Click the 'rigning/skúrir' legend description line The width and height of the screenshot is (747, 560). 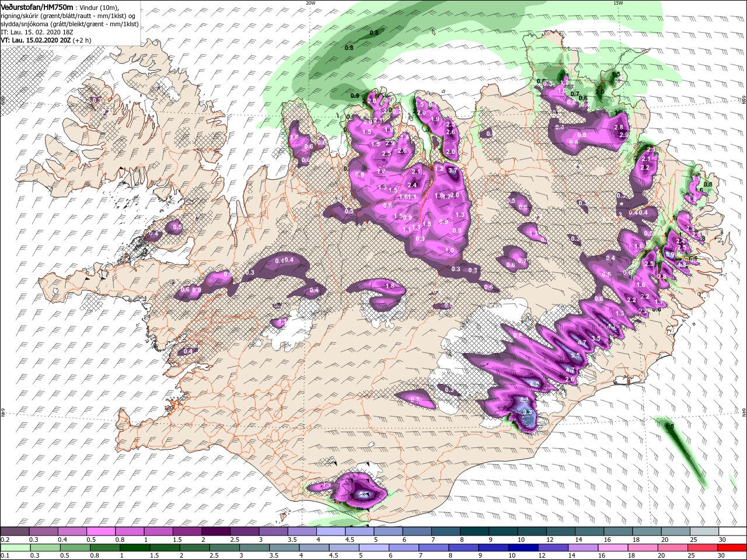pyautogui.click(x=68, y=15)
